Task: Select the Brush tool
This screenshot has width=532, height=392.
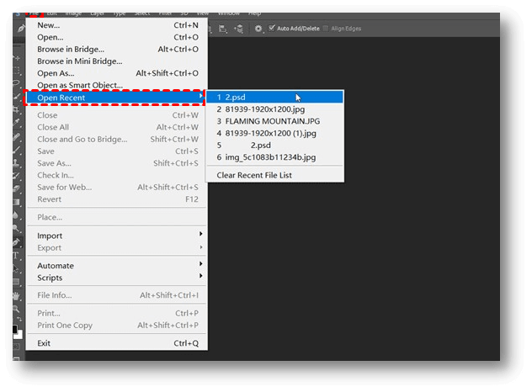Action: point(17,150)
